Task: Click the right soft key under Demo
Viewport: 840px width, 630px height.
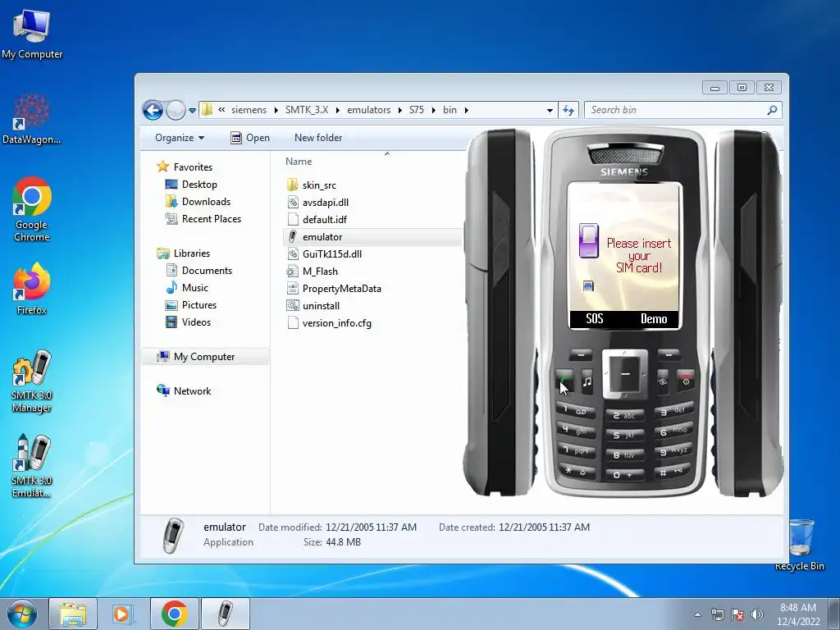Action: [669, 354]
